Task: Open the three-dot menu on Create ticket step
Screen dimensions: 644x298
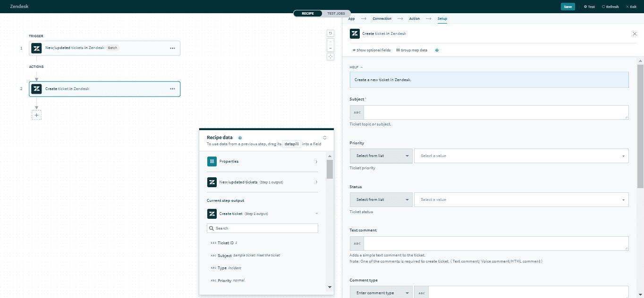Action: [x=172, y=89]
